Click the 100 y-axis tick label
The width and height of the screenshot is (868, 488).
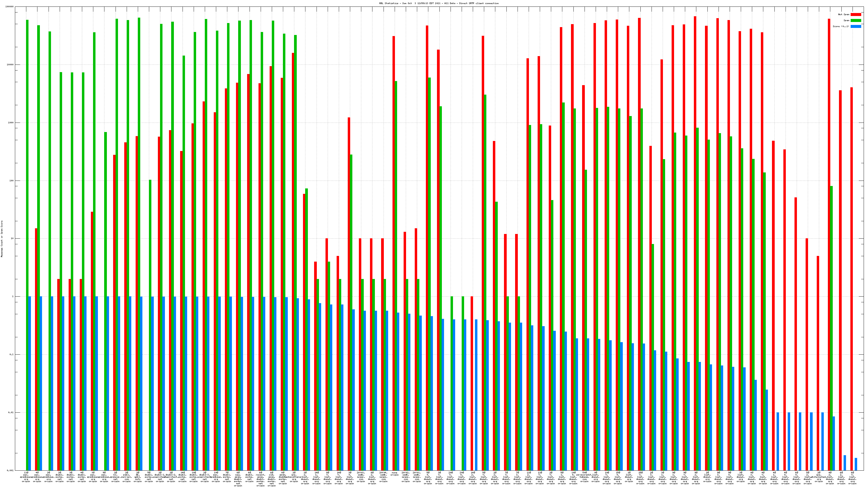point(12,181)
